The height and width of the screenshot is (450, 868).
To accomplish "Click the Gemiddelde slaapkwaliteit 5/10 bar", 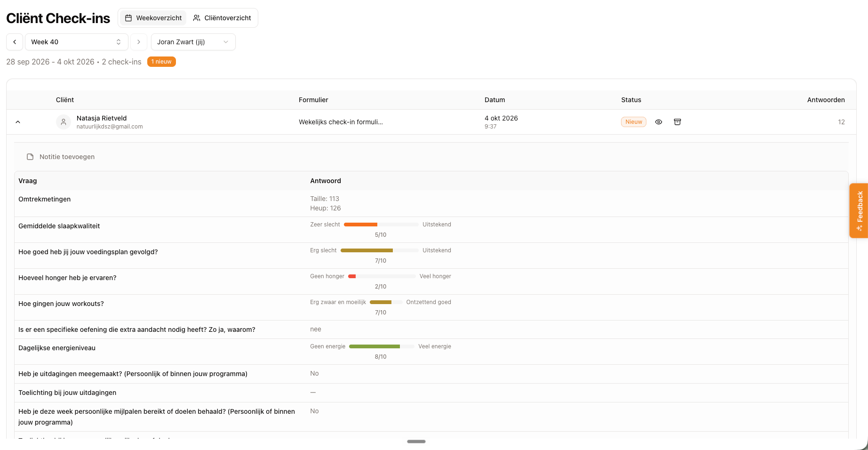I will (x=381, y=225).
